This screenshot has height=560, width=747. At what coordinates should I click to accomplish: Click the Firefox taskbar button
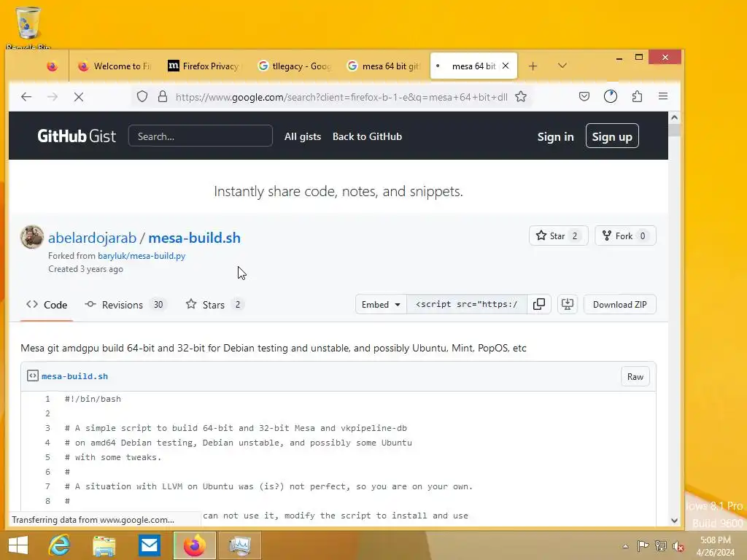pos(194,545)
